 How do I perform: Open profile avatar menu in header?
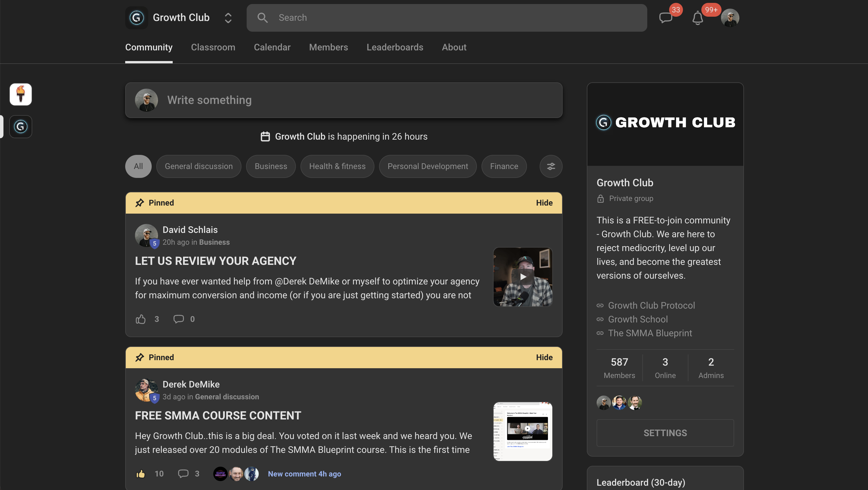click(730, 18)
